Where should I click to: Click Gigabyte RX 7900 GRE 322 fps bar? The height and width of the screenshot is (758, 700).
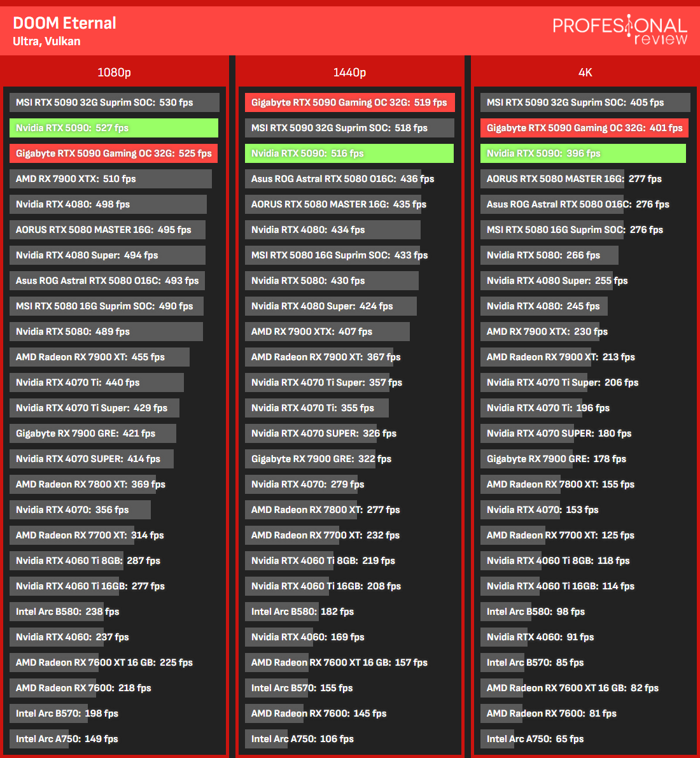(x=311, y=460)
